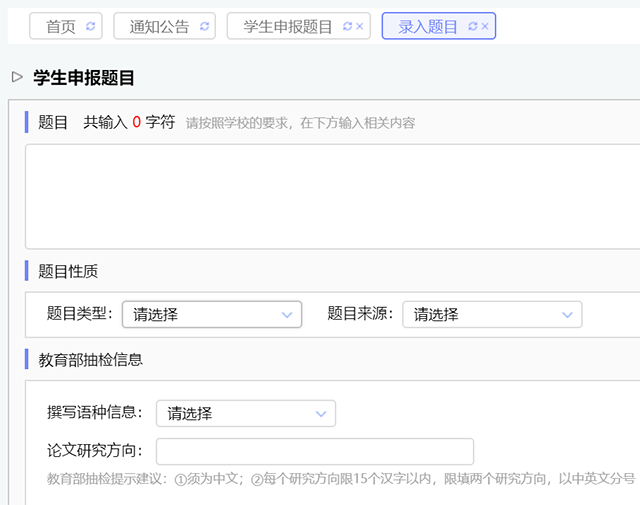Focus the 论文研究方向 input field
640x505 pixels.
pos(314,451)
